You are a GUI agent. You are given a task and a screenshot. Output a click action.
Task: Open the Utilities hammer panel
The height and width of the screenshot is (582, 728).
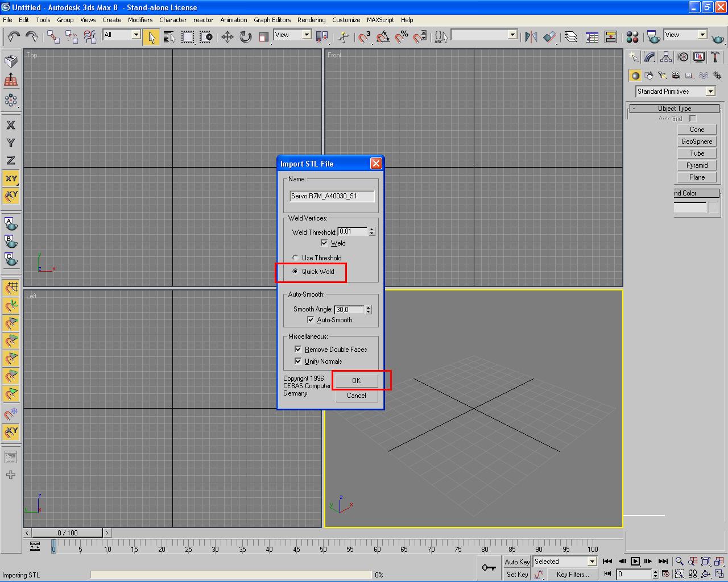click(715, 57)
